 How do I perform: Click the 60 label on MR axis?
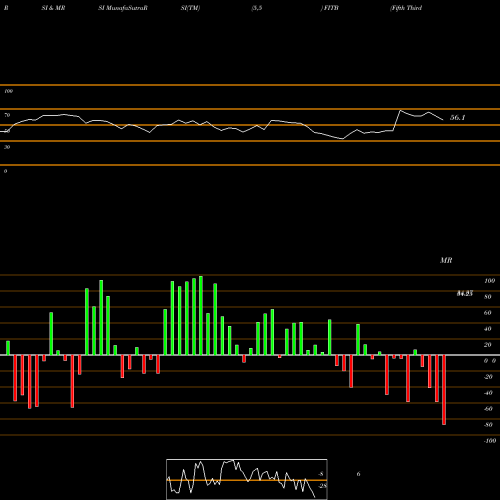pos(488,313)
